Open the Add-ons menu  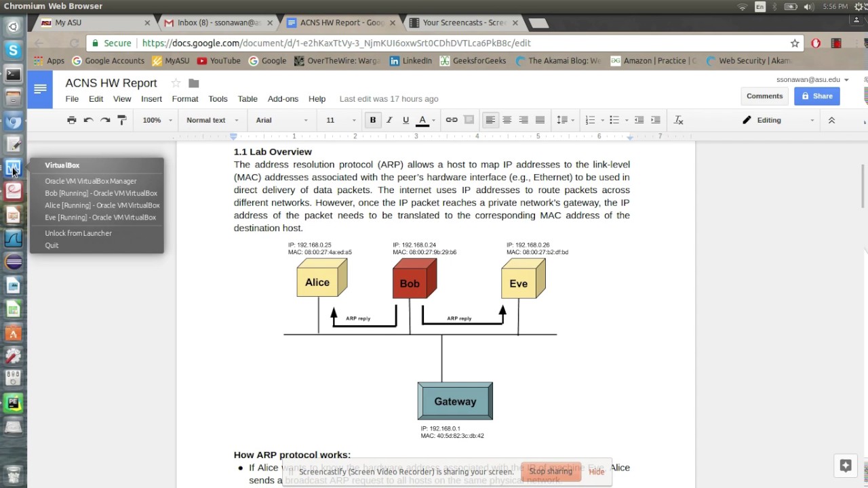[x=283, y=99]
